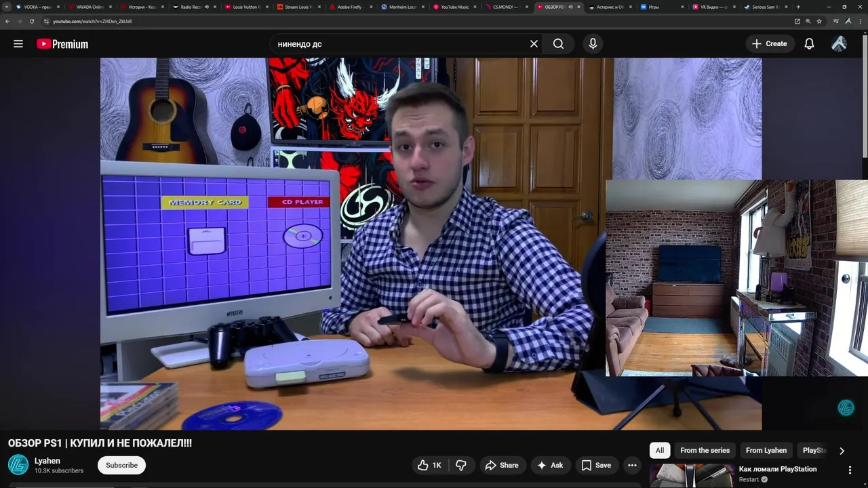The height and width of the screenshot is (488, 868).
Task: Open the Как ломали PlayStation title
Action: 778,469
